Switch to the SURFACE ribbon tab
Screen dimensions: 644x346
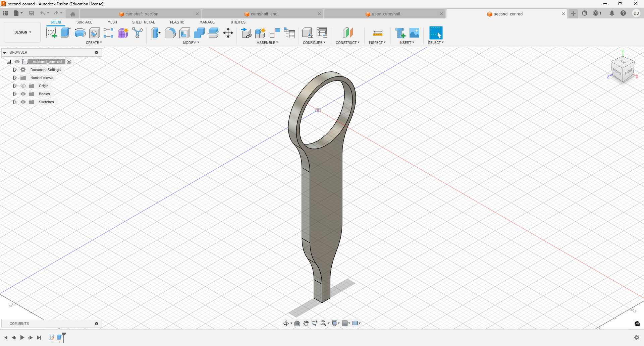point(84,22)
